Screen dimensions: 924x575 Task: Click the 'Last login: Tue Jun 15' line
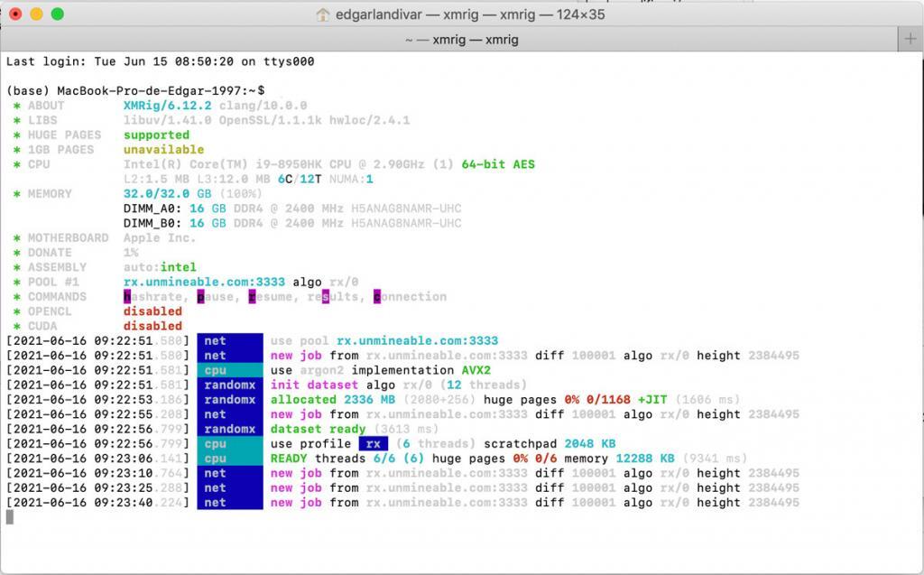tap(160, 61)
